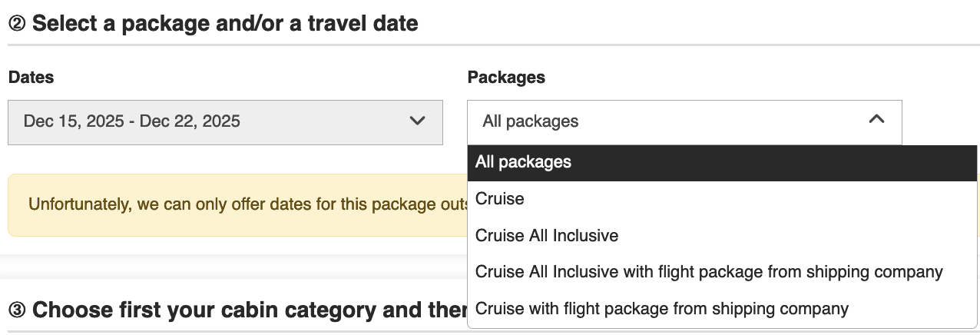980x335 pixels.
Task: Select Cruise All Inclusive package
Action: 547,235
